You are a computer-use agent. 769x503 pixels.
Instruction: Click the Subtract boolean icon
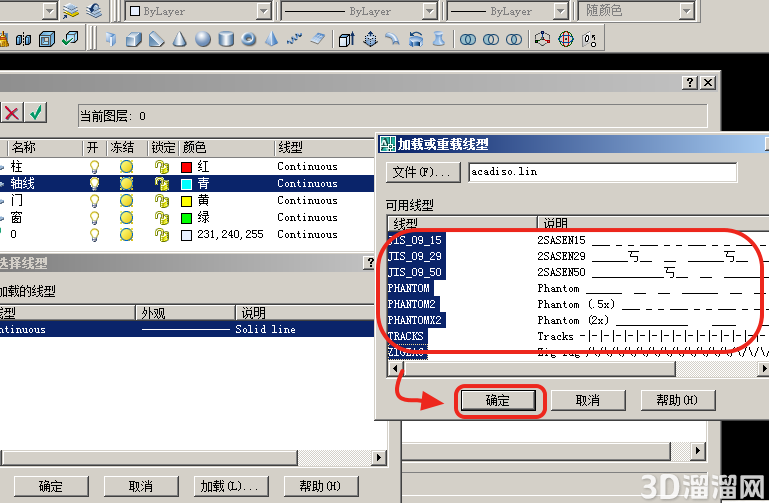[491, 39]
